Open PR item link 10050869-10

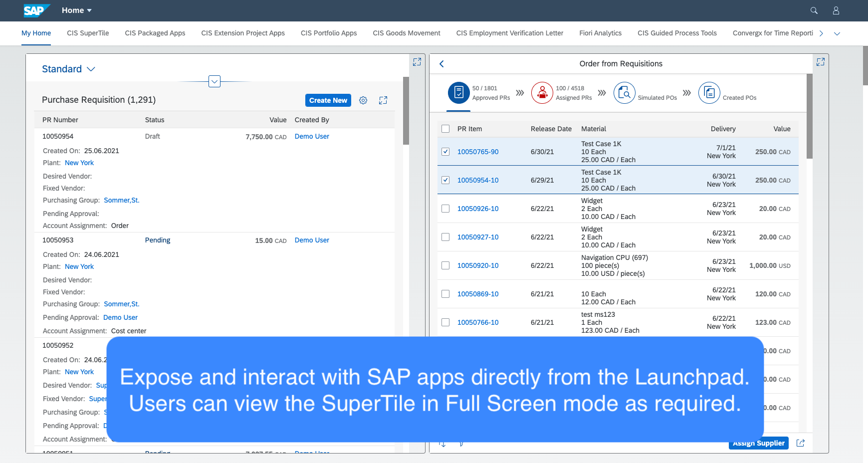point(478,294)
